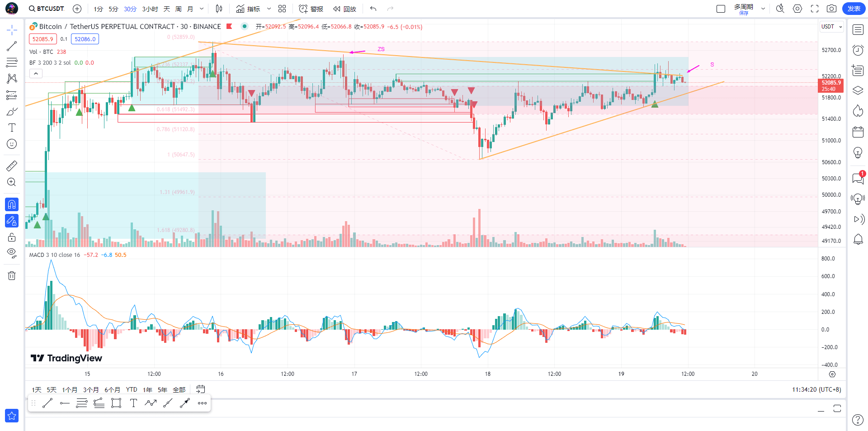Switch to the 5分 interval
The height and width of the screenshot is (431, 868).
click(113, 9)
